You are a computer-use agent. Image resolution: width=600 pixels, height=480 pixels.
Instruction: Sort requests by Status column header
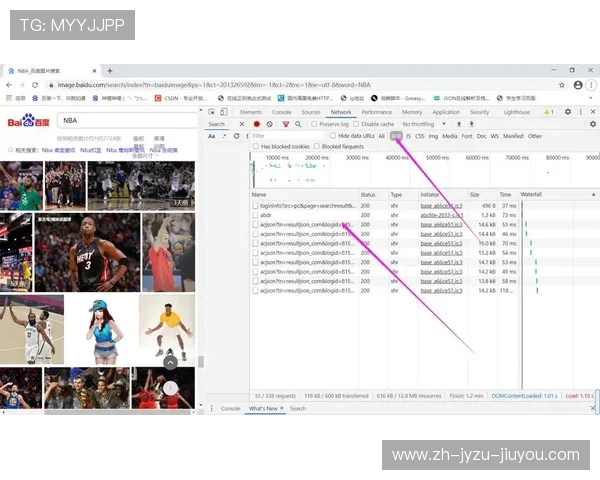[368, 195]
